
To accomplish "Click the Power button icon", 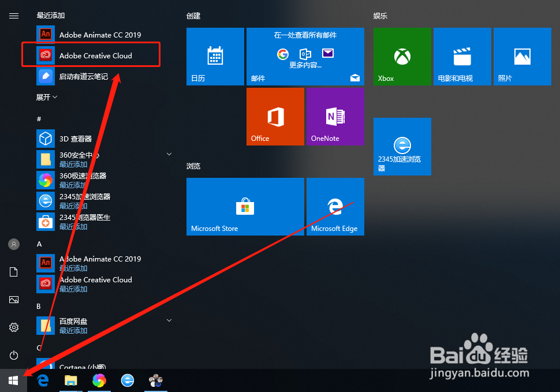I will (x=14, y=355).
